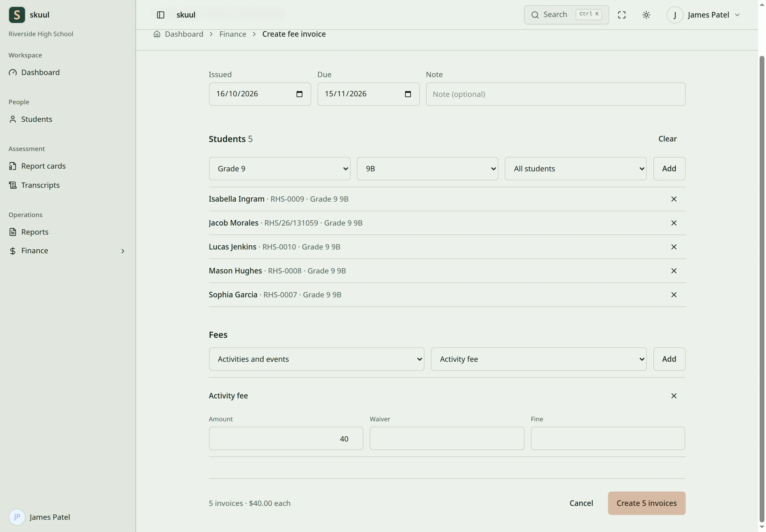Screen dimensions: 766x532
Task: Cancel the invoice creation
Action: (581, 503)
